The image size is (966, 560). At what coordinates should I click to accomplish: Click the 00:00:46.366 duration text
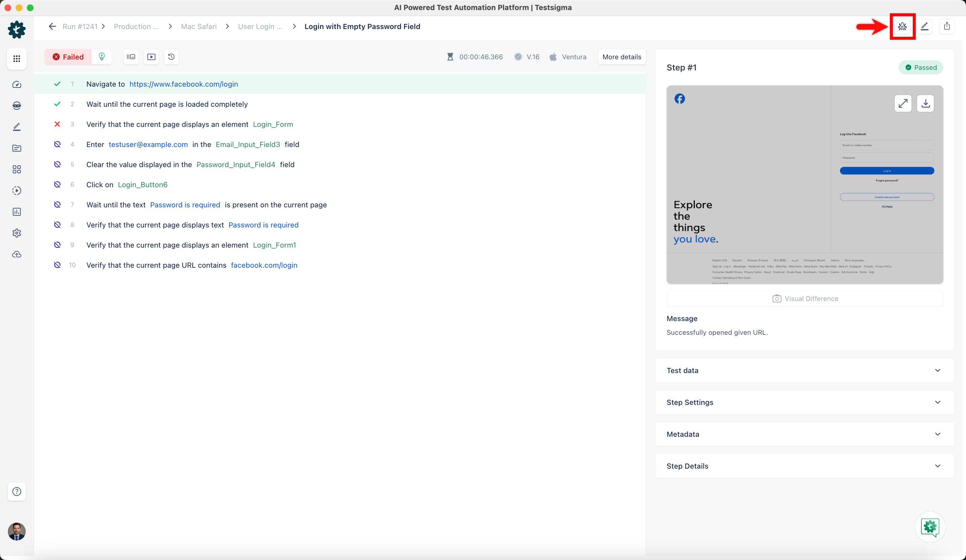click(481, 57)
